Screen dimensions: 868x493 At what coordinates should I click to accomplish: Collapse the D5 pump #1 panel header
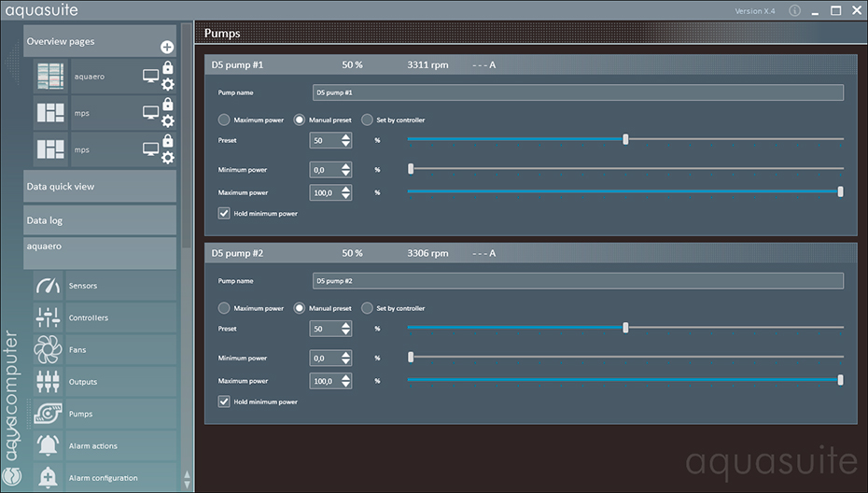(x=531, y=64)
